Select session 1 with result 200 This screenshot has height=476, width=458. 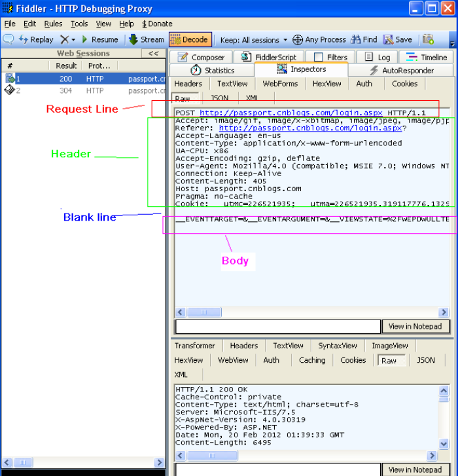[x=84, y=79]
